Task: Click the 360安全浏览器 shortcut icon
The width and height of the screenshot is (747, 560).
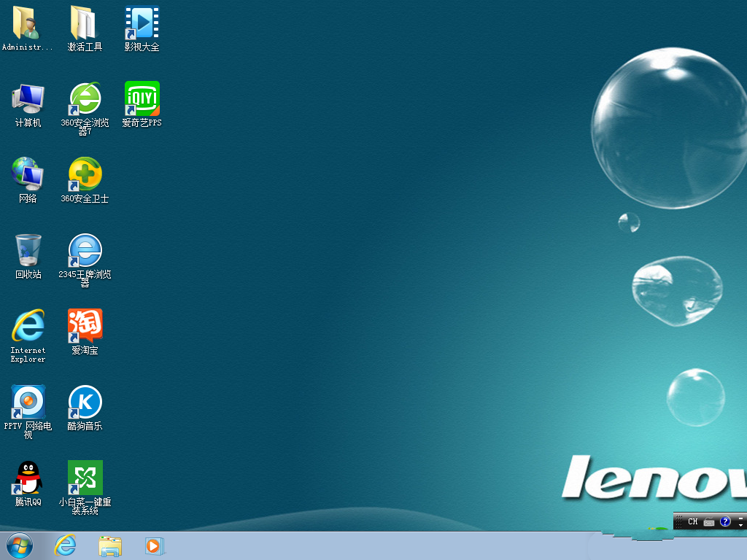Action: coord(85,100)
